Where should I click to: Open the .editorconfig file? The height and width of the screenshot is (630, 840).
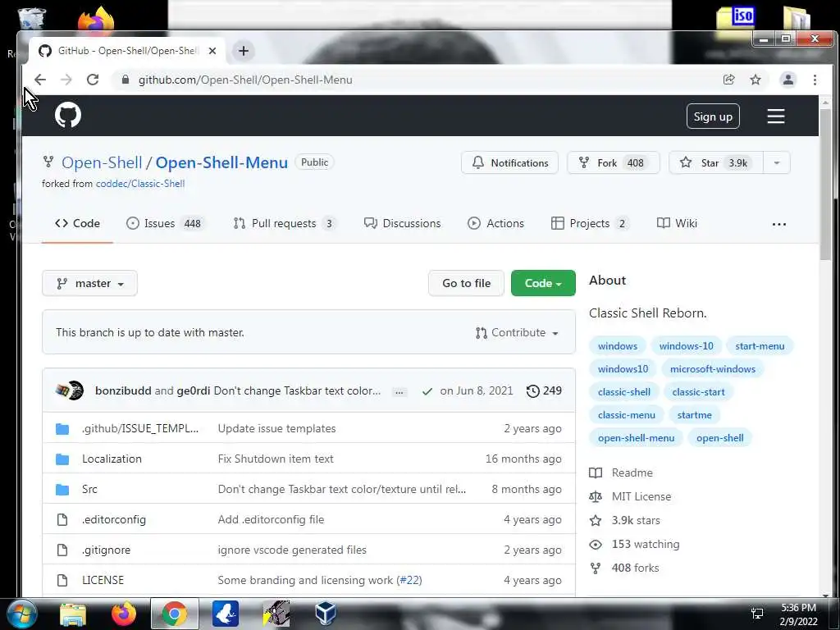click(113, 519)
